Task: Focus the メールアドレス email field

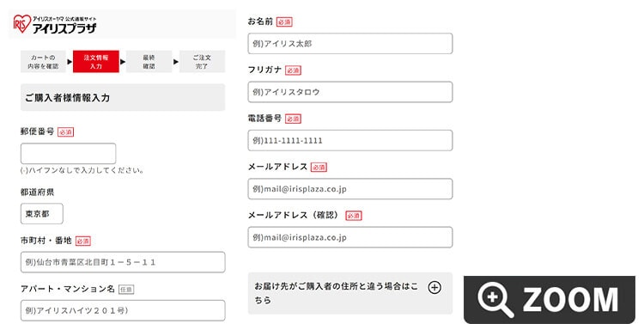Action: click(350, 189)
